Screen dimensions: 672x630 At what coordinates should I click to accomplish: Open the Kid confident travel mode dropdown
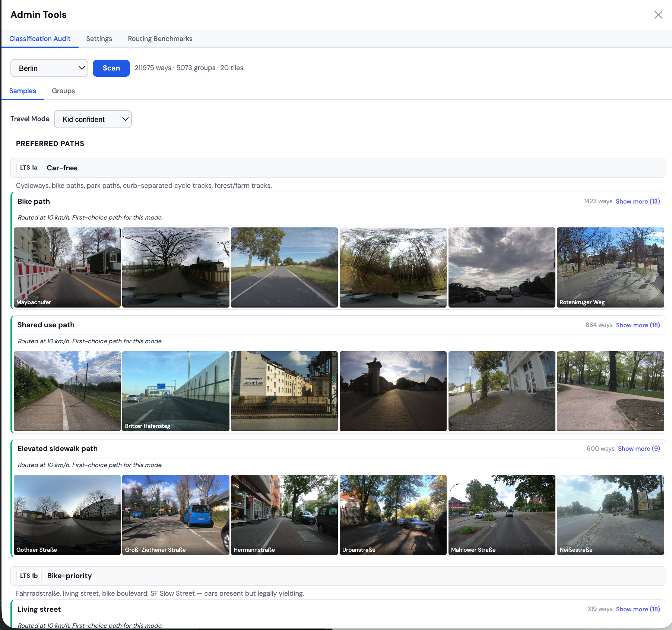coord(93,119)
